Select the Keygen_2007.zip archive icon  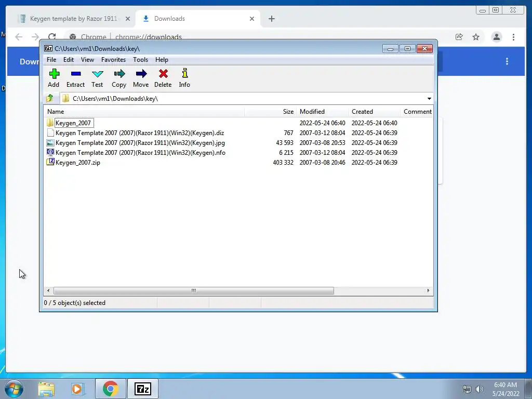50,162
